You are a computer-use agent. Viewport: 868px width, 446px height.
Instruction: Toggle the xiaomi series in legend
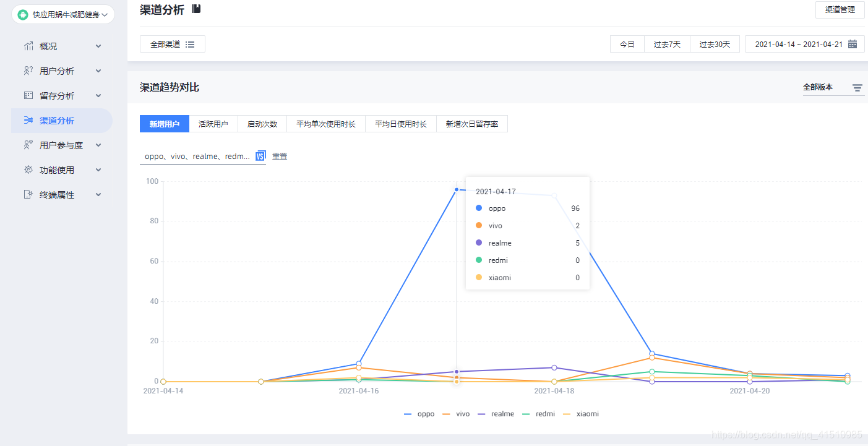point(580,414)
